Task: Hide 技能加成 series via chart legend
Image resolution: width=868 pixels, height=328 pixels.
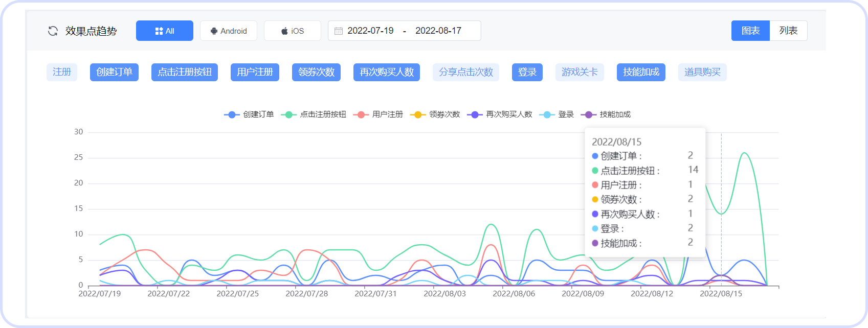Action: 606,114
